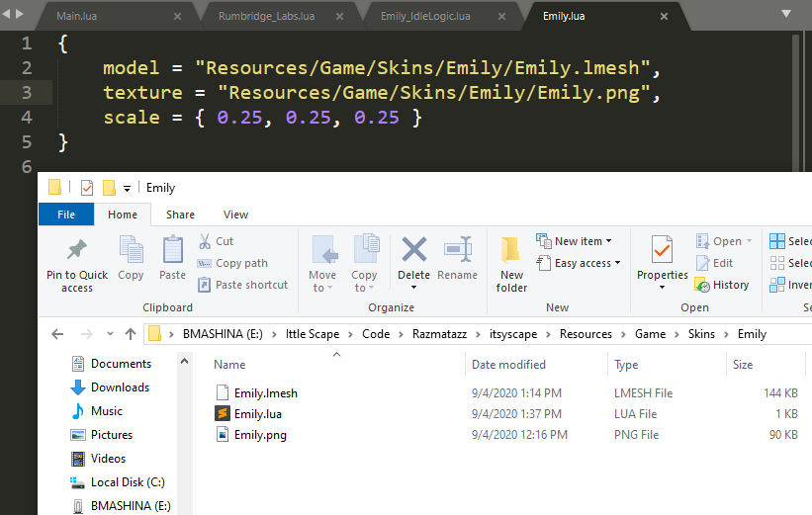Click the Paste clipboard icon
Viewport: 812px width, 515px height.
(172, 249)
